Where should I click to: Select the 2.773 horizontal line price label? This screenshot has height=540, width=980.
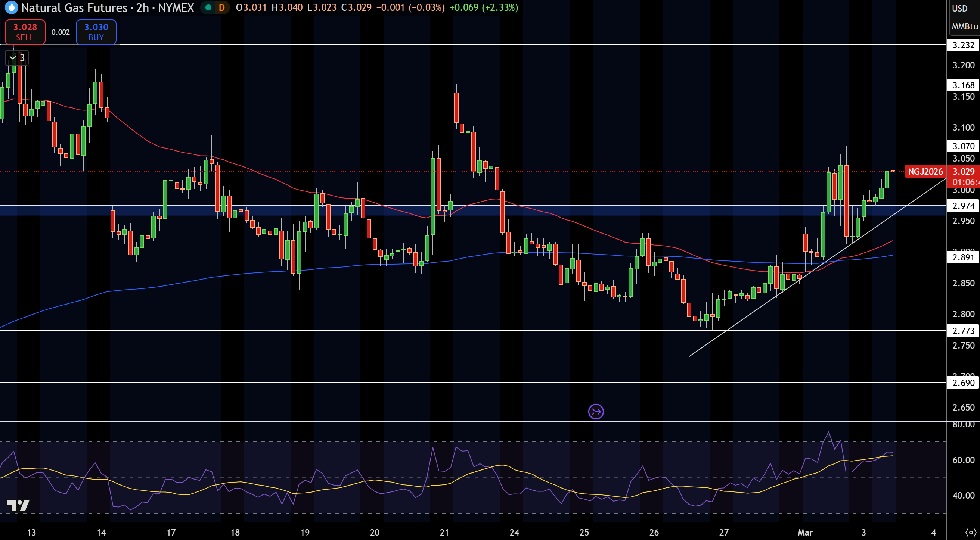coord(963,331)
